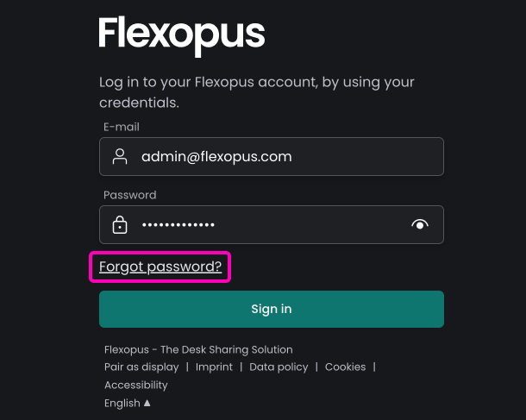View the Cookies settings link
526x420 pixels.
345,367
